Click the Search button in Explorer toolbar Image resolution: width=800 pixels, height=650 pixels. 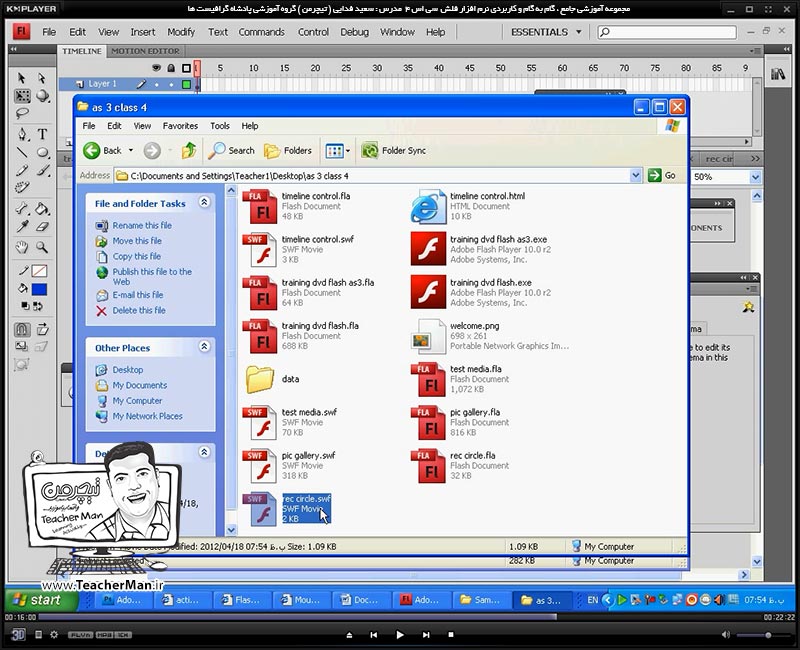click(232, 151)
